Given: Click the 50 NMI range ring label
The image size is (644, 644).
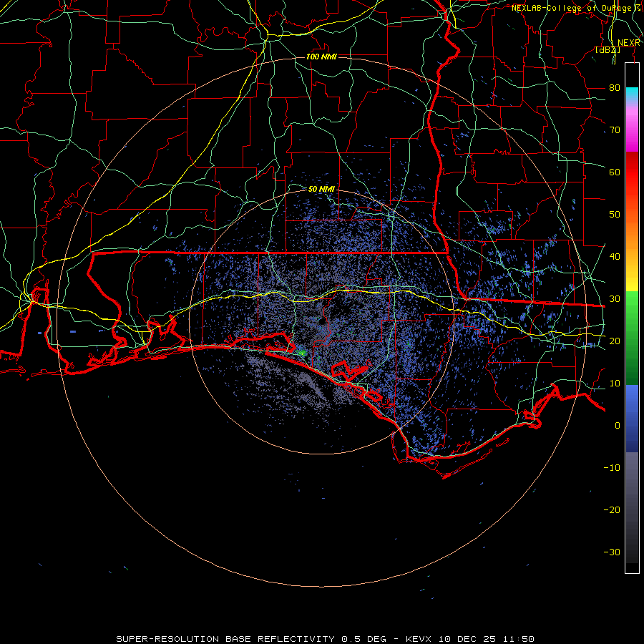Looking at the screenshot, I should (x=321, y=190).
